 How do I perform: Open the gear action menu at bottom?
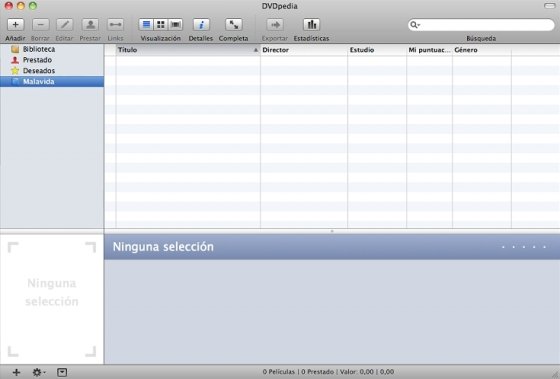point(38,372)
